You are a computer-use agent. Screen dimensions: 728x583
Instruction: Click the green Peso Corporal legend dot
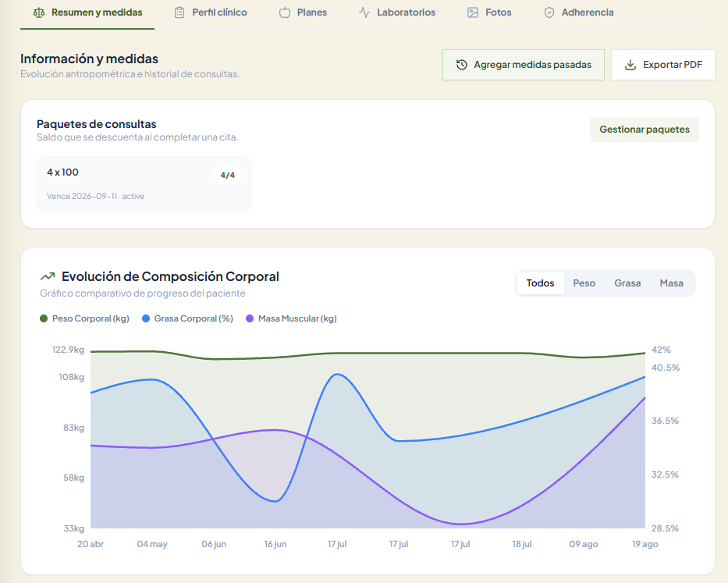point(44,318)
